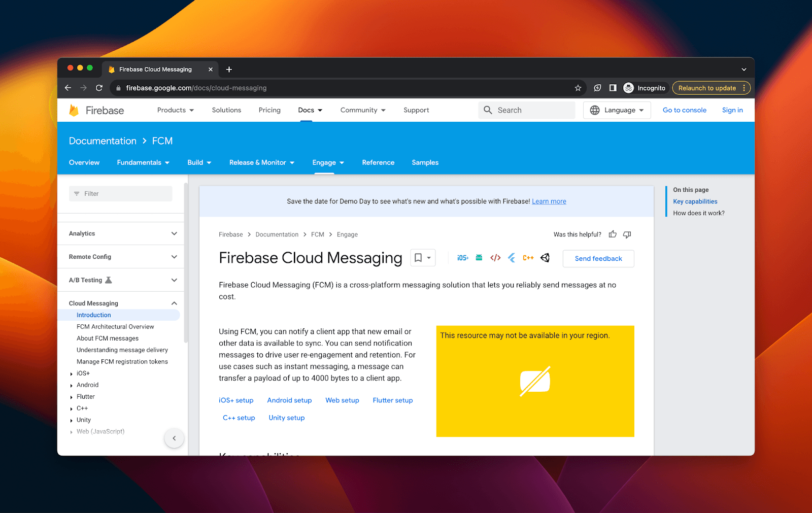Reload the page with the refresh icon

point(99,88)
